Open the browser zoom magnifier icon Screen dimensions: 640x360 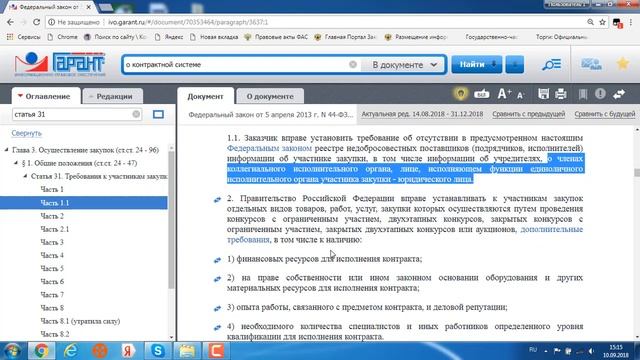pos(590,22)
